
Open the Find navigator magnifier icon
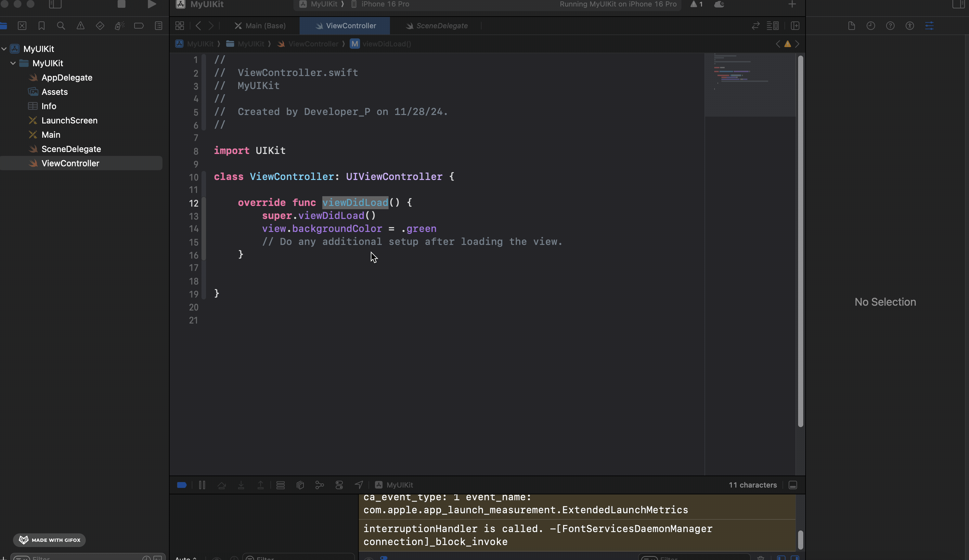[61, 26]
